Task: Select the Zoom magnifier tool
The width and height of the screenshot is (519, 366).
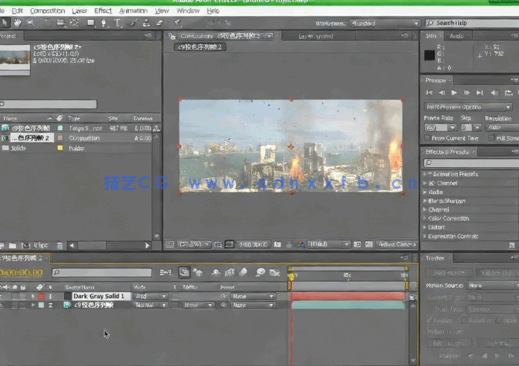Action: click(31, 23)
